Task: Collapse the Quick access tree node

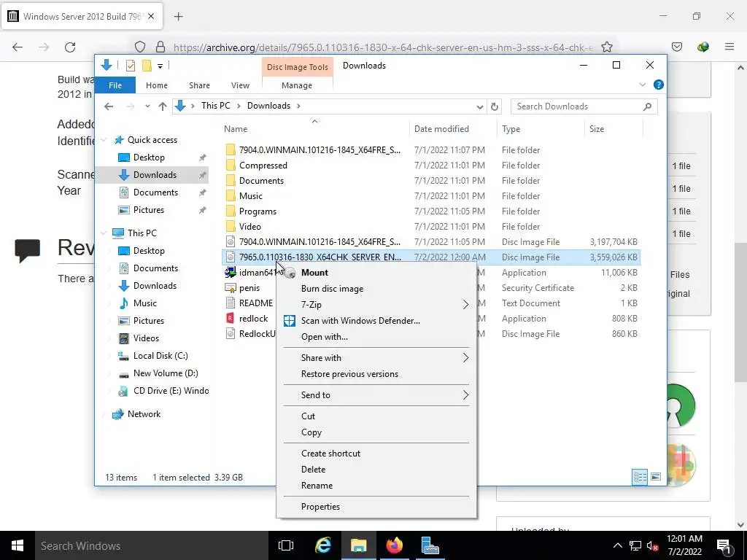Action: (104, 140)
